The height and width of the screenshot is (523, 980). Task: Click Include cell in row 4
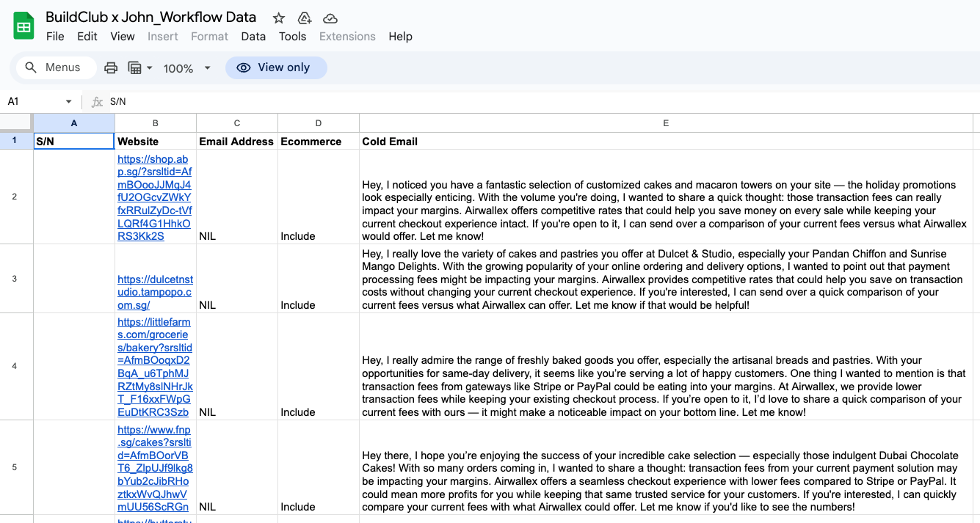[319, 366]
